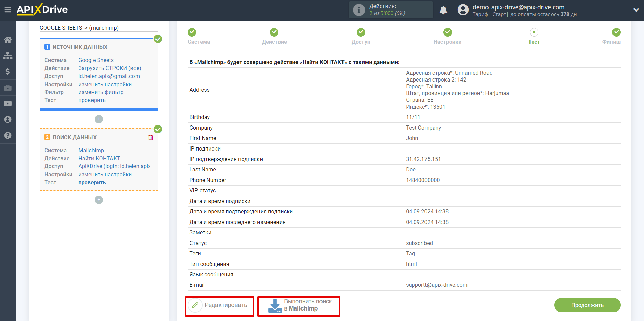Open Найти КОНТАКТ action link
The height and width of the screenshot is (321, 644).
pyautogui.click(x=99, y=158)
